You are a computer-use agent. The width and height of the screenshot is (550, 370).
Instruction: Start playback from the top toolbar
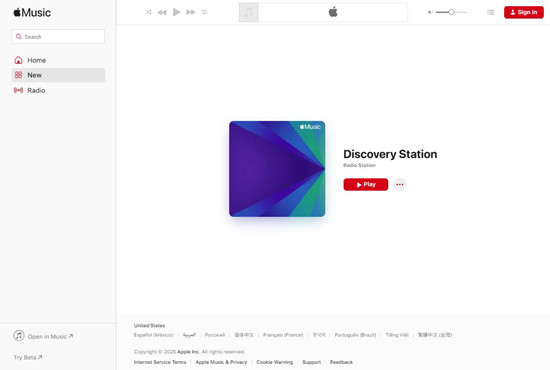[x=176, y=12]
